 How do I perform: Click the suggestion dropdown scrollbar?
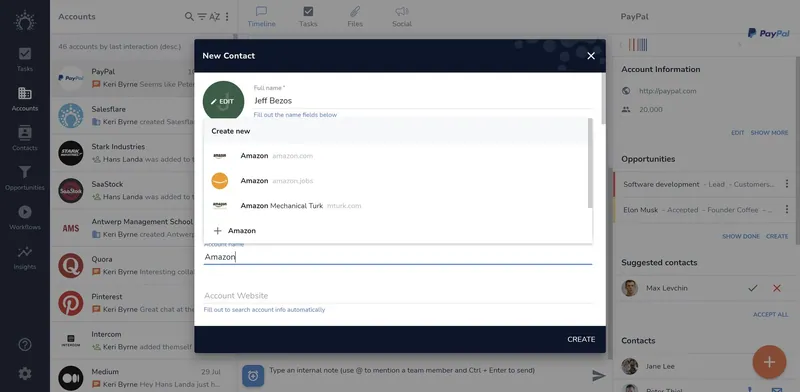590,163
